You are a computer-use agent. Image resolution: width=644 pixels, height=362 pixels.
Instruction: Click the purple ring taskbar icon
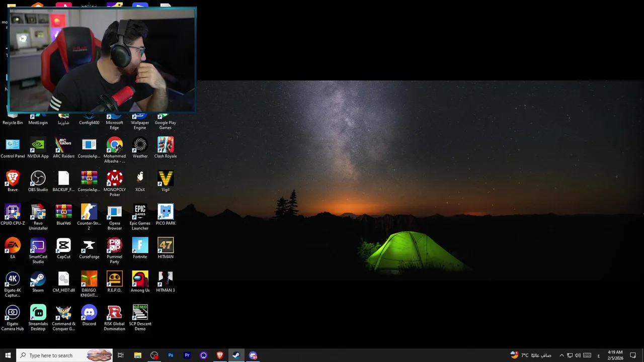pyautogui.click(x=203, y=355)
